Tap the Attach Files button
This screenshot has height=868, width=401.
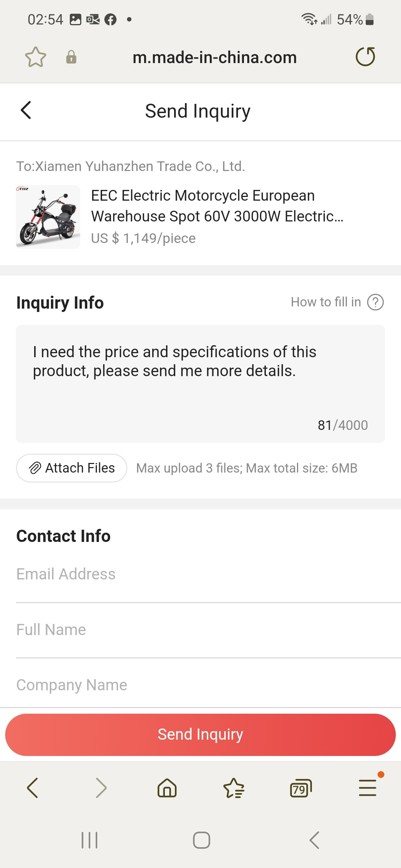pos(72,468)
